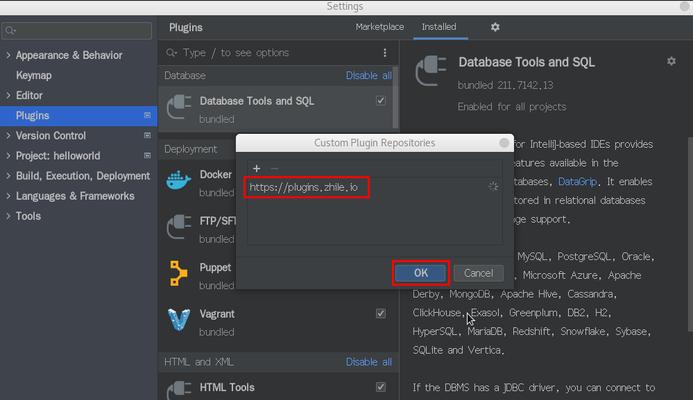Viewport: 693px width, 400px height.
Task: Toggle Database Tools and SQL plugin checkbox
Action: [x=381, y=101]
